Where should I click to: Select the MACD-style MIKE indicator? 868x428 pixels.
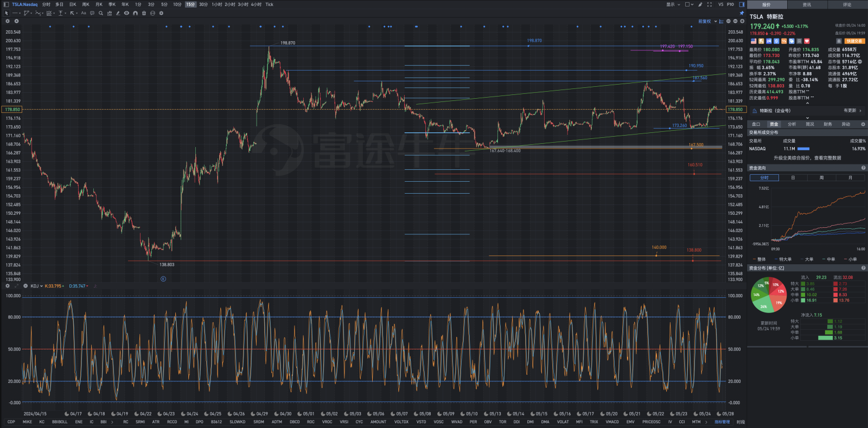[x=27, y=421]
